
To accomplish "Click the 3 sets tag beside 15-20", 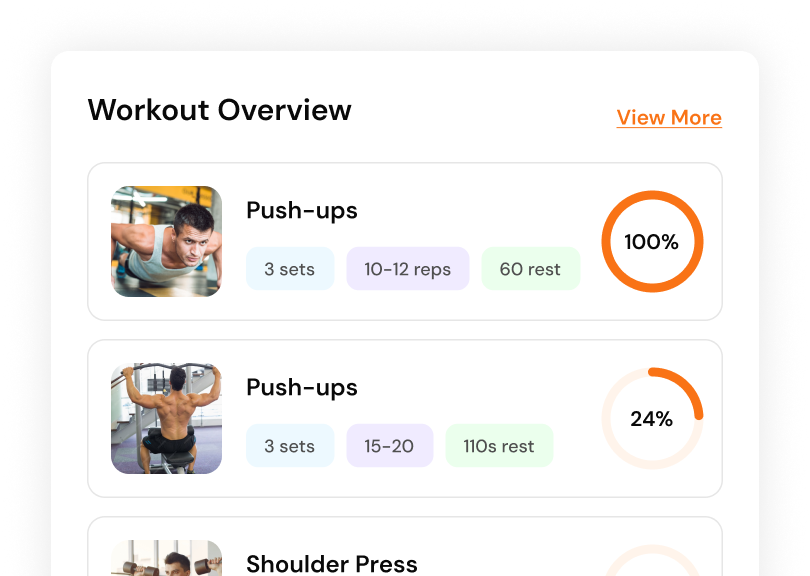I will pos(290,446).
